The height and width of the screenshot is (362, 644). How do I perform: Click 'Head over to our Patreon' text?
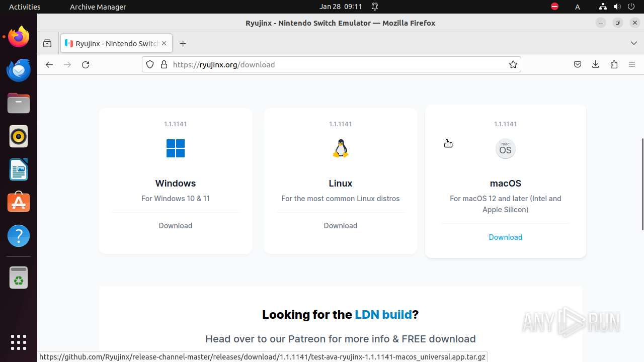click(341, 339)
